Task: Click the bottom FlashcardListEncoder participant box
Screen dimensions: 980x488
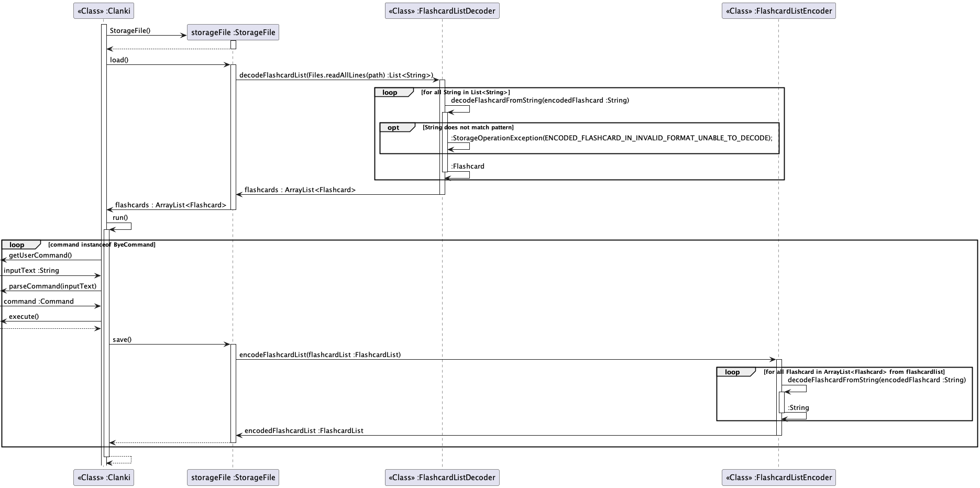Action: click(778, 477)
